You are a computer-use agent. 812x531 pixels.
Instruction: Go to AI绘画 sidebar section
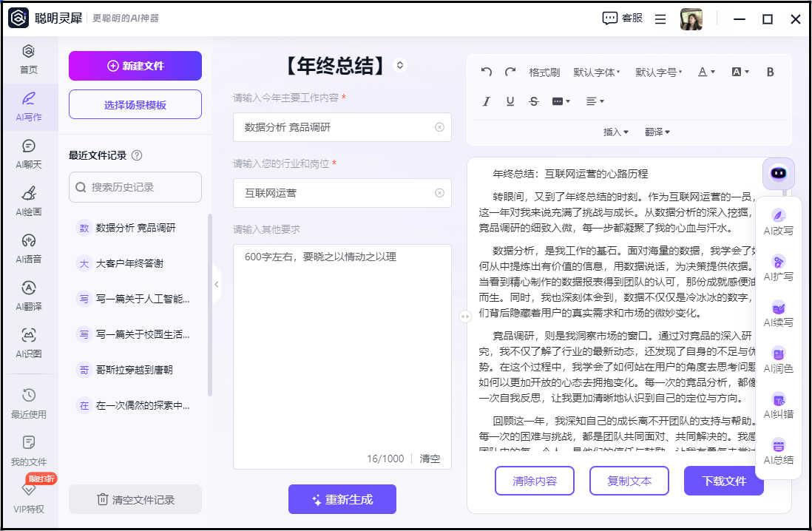tap(29, 200)
